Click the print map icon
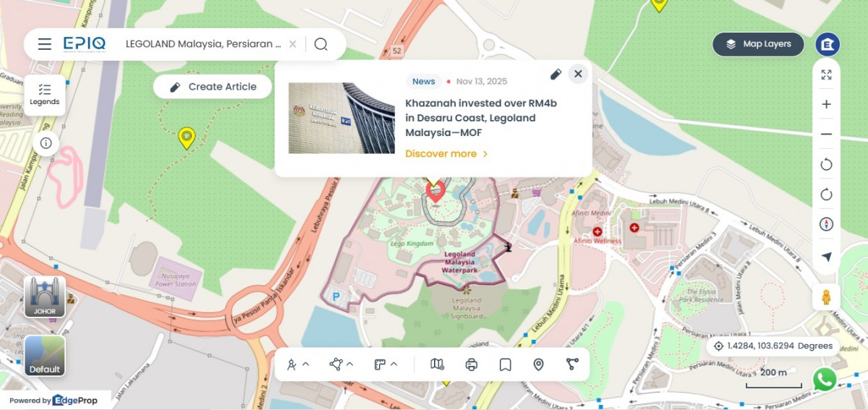 (472, 364)
